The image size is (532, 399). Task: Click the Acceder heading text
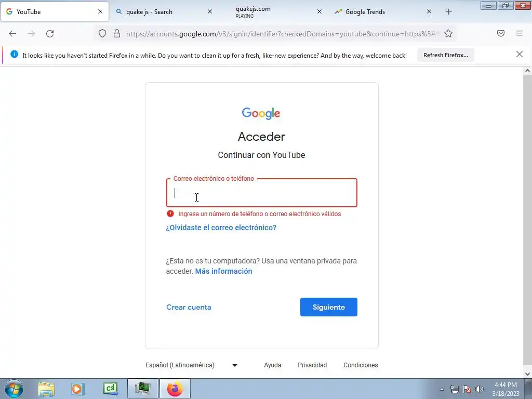point(262,137)
